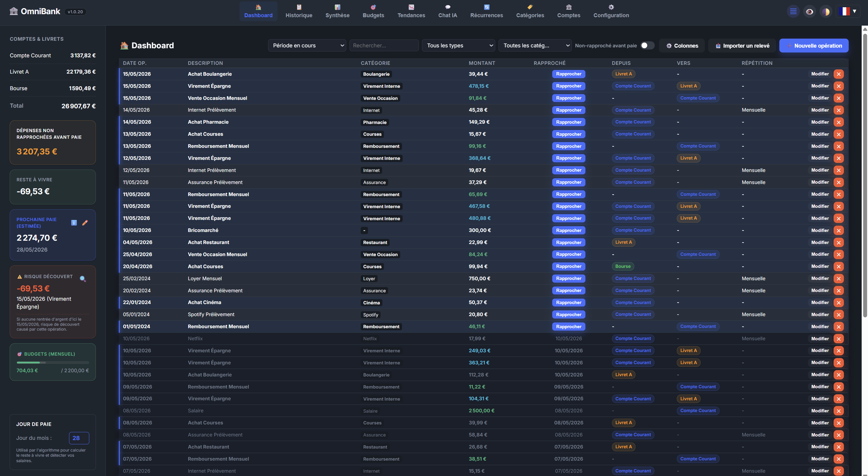The image size is (868, 476).
Task: Click the Budgets (Mensuel) target icon
Action: [x=20, y=354]
